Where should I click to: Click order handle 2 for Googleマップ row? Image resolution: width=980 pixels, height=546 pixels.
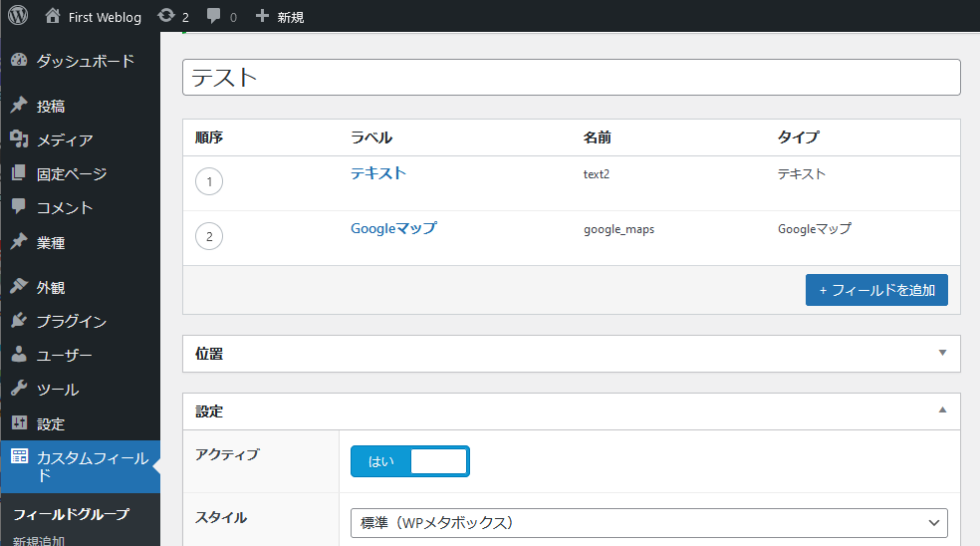[x=209, y=236]
